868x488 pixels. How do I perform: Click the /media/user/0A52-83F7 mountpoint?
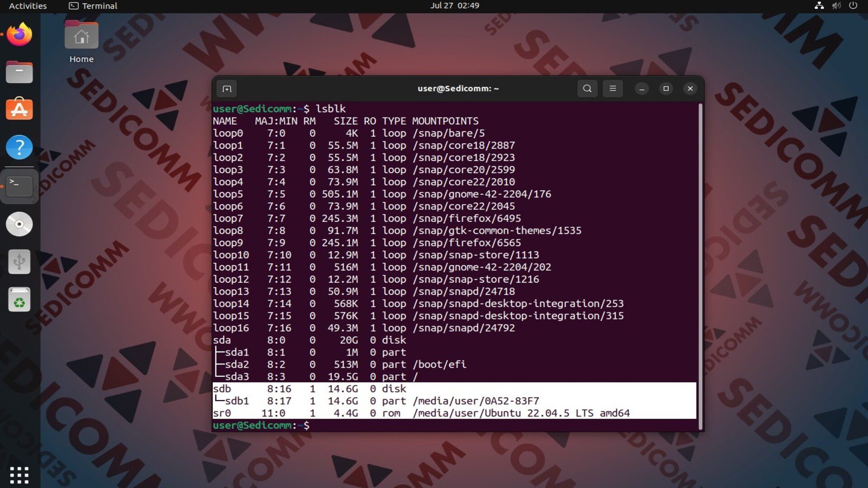click(x=476, y=401)
